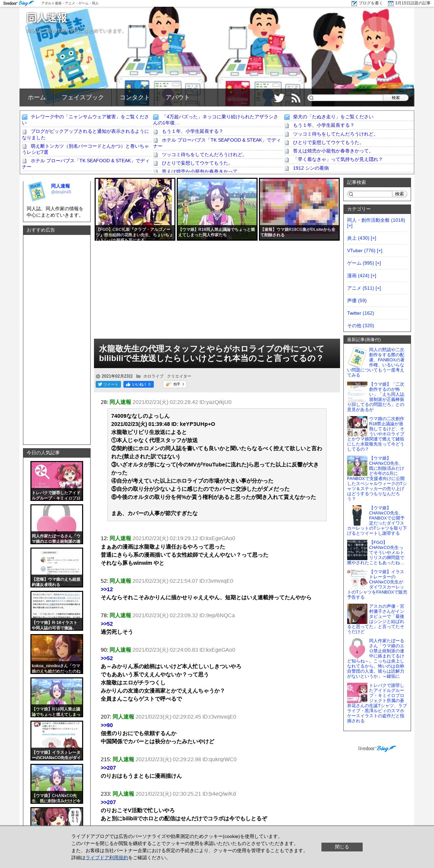Open the もう１年、小学生延長する？ link in right column
The height and width of the screenshot is (868, 434).
pos(323,125)
